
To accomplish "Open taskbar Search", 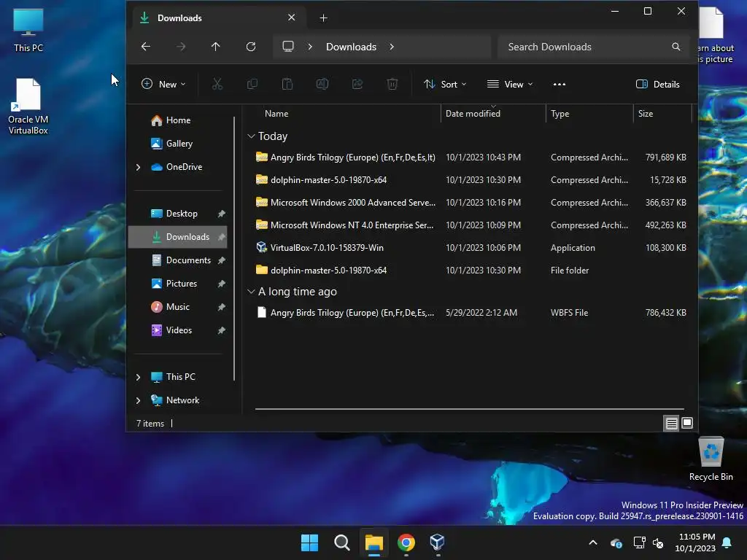I will (341, 542).
